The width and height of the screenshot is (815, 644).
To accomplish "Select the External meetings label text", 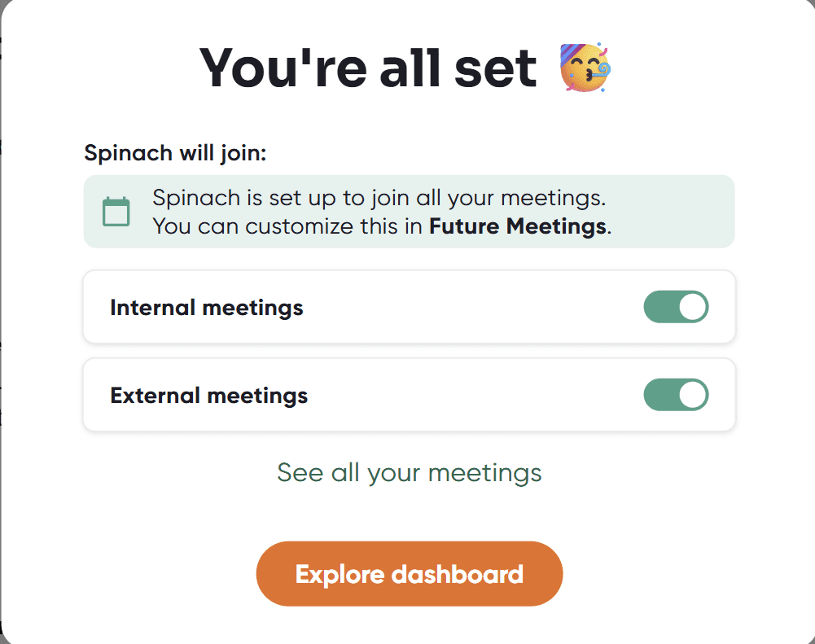I will tap(208, 396).
